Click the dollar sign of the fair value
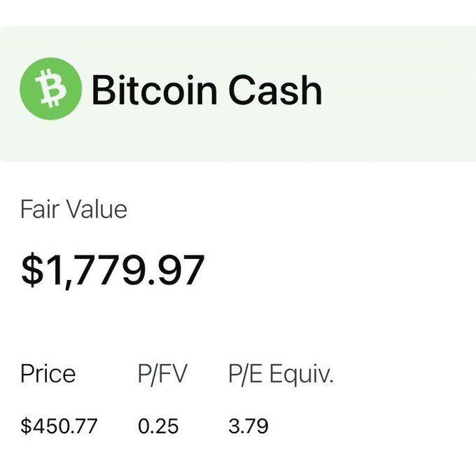This screenshot has height=462, width=476. 32,269
